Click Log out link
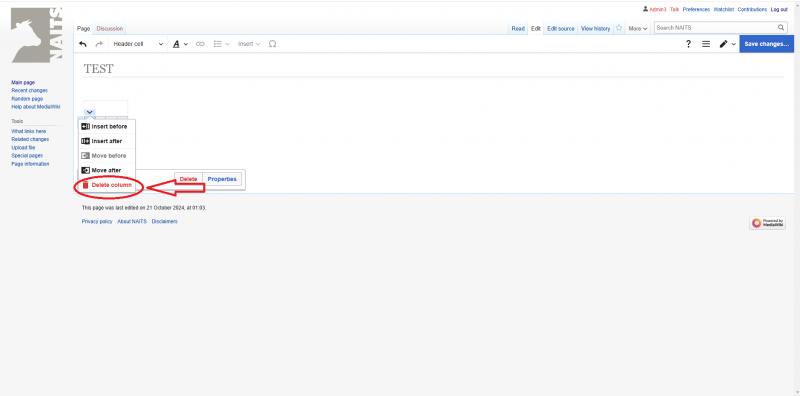This screenshot has height=396, width=800. (779, 10)
